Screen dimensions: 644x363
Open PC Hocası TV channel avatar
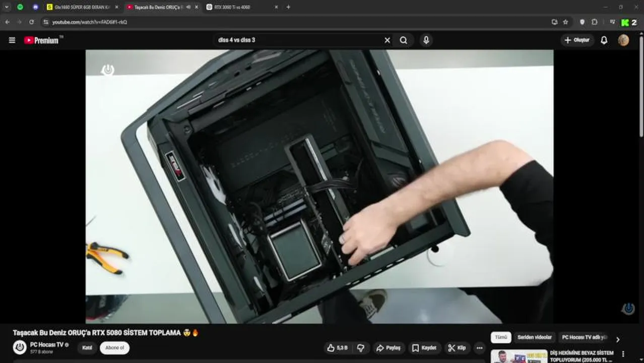[20, 347]
